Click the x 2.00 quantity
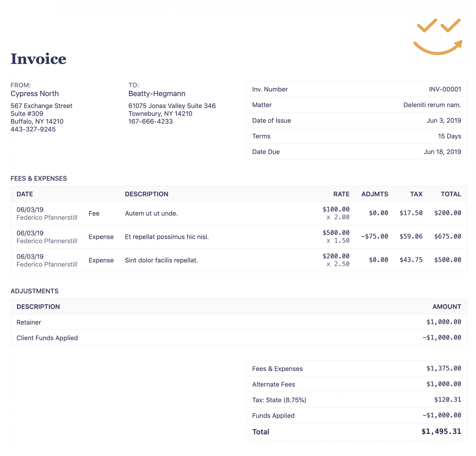 (x=338, y=217)
